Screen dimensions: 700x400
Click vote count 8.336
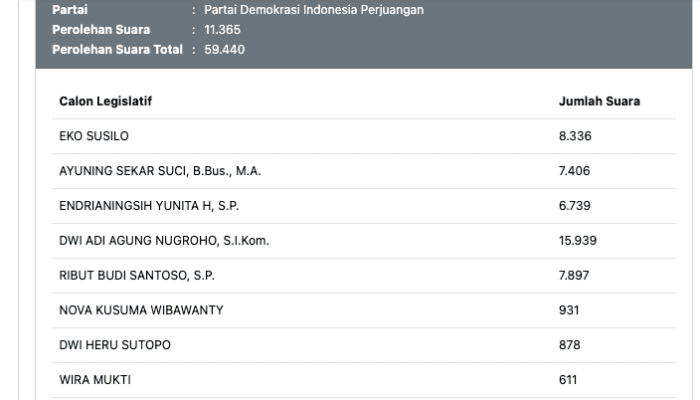tap(575, 136)
